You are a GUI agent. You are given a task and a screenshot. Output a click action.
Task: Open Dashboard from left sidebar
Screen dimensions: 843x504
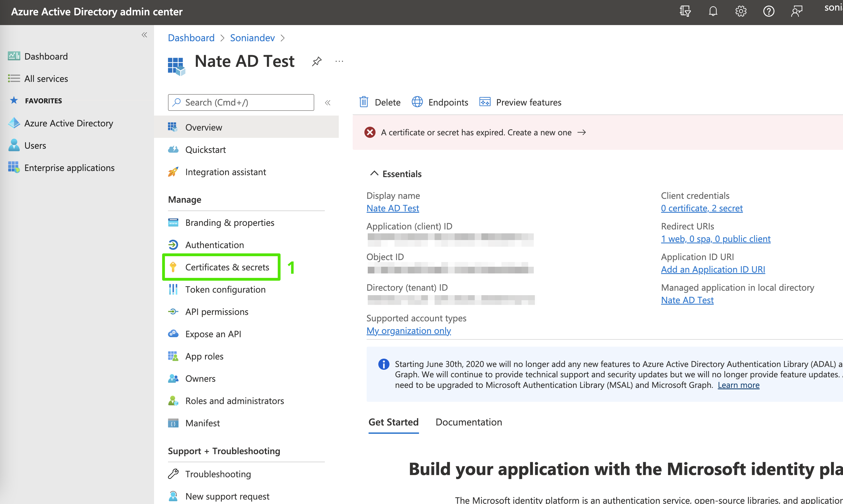[46, 56]
